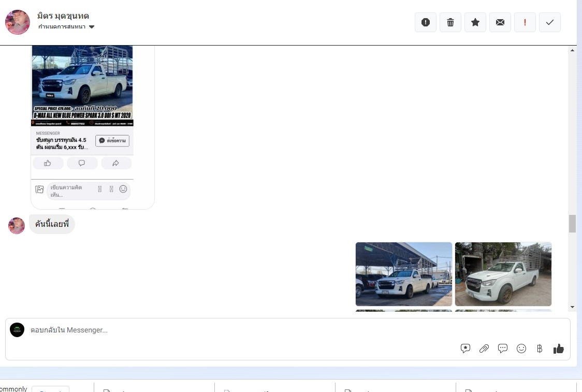Click the Baht payment symbol icon

(540, 349)
